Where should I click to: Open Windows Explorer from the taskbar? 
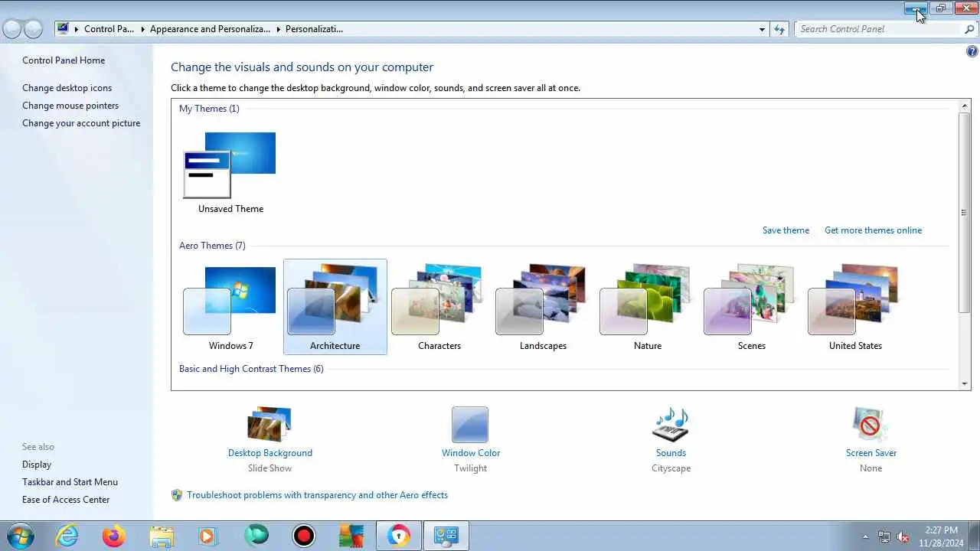click(162, 536)
